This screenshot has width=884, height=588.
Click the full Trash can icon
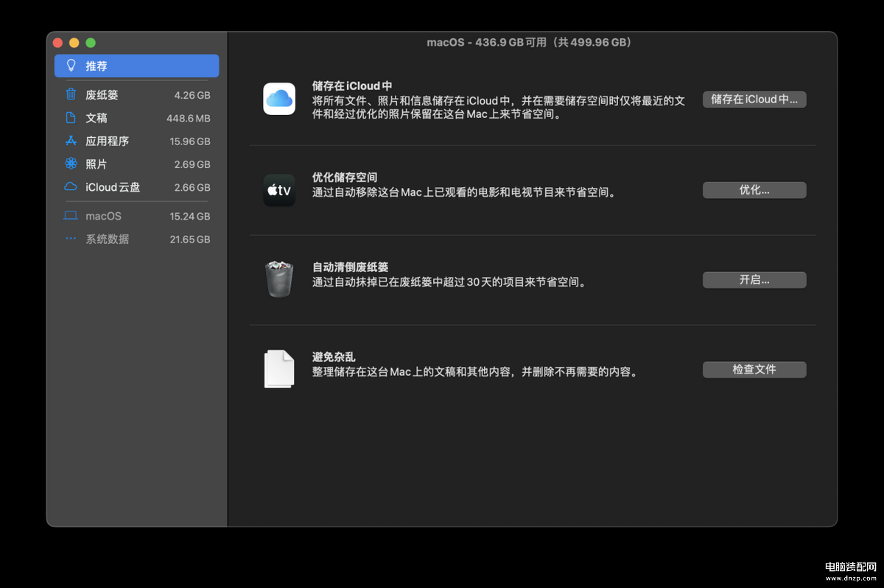279,279
